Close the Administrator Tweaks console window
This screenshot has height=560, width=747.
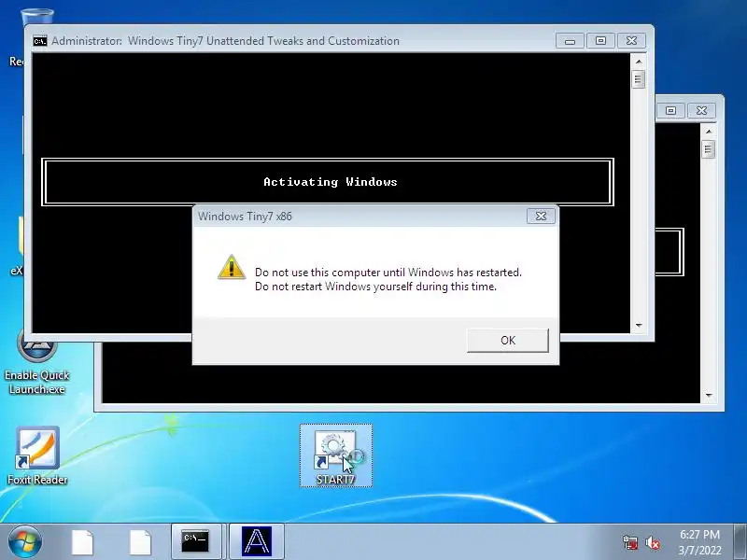point(632,41)
